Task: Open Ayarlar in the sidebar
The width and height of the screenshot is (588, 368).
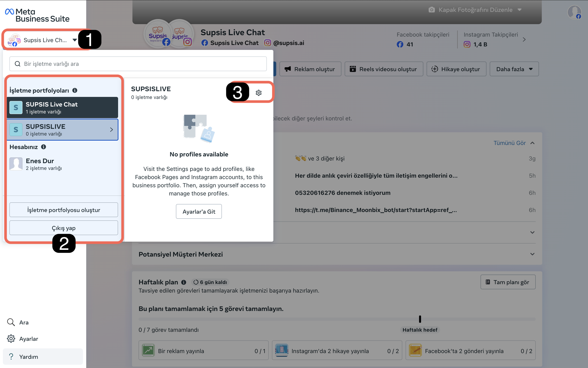Action: coord(23,339)
